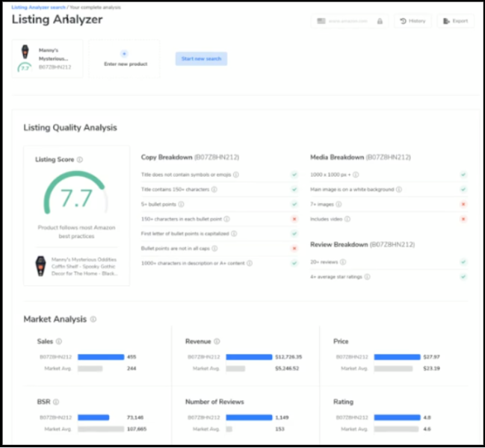The image size is (485, 448).
Task: Show info for 7+ images
Action: [339, 205]
